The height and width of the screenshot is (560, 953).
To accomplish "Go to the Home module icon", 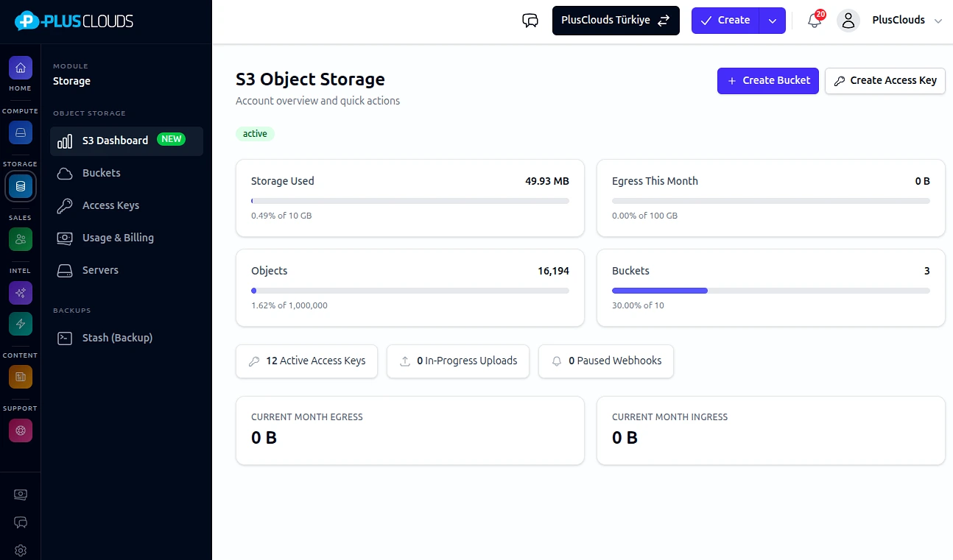I will click(21, 68).
